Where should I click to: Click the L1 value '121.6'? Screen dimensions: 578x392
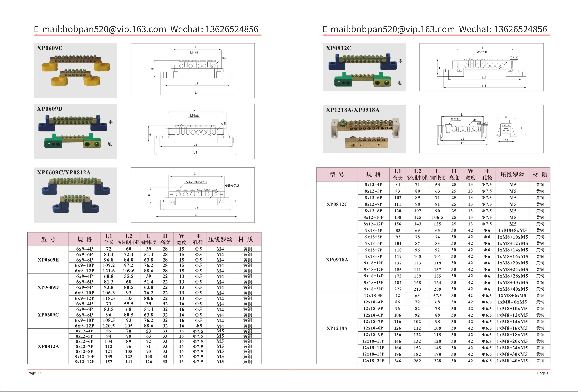click(x=109, y=271)
